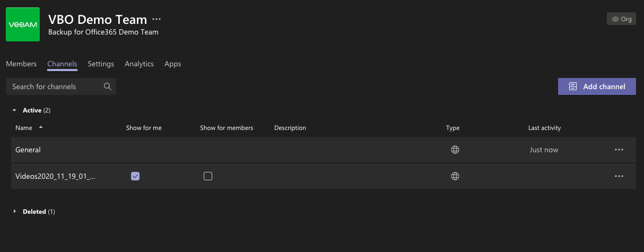Screen dimensions: 644x252
Task: Click the Veeam team logo avatar
Action: click(x=23, y=24)
